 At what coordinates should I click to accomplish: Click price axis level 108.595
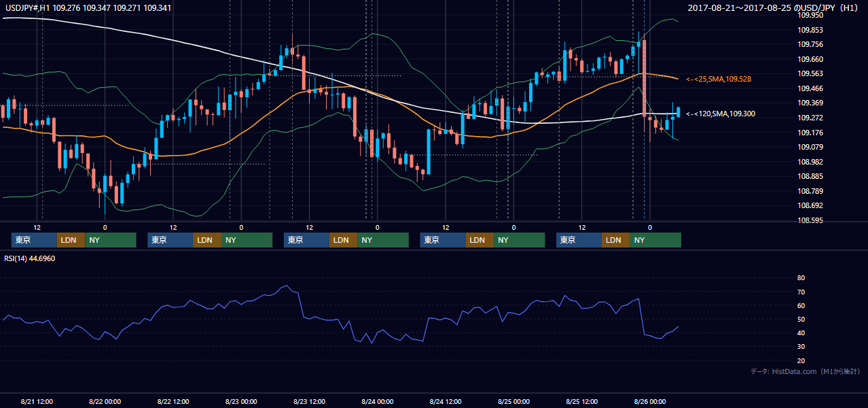click(x=810, y=220)
